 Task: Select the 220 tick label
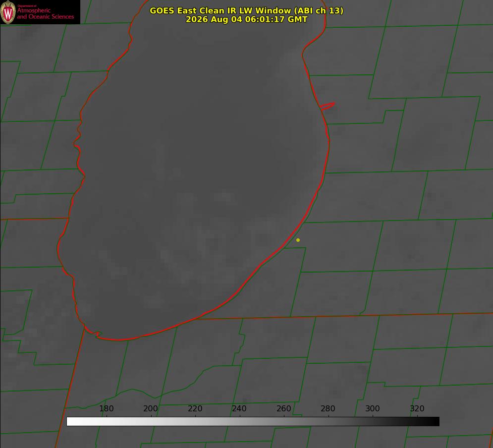click(x=195, y=408)
